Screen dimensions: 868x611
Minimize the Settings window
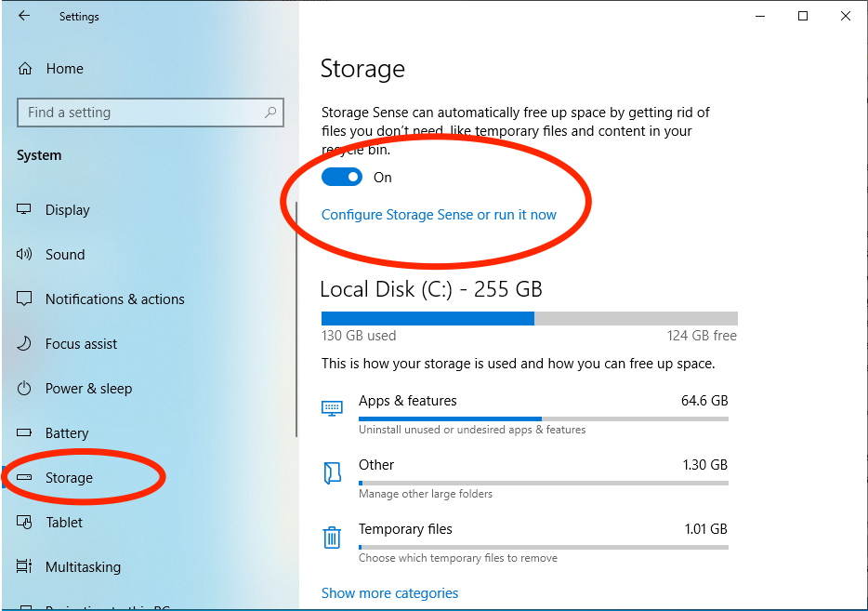coord(760,16)
